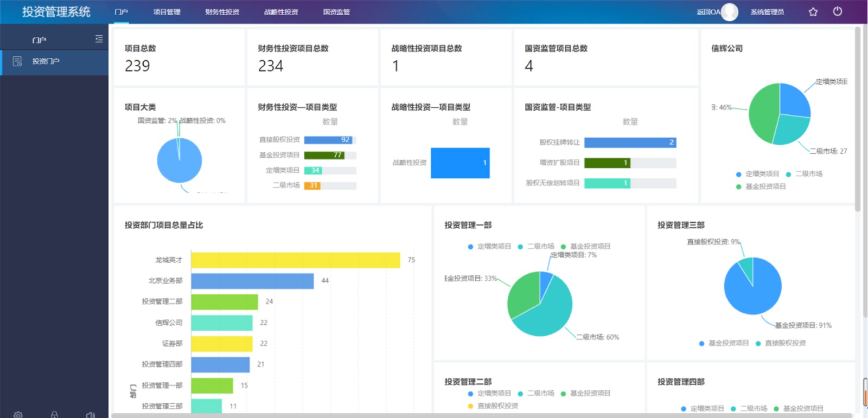Image resolution: width=868 pixels, height=418 pixels.
Task: Toggle 二级市场 legend in 投资管理一部 chart
Action: (536, 246)
